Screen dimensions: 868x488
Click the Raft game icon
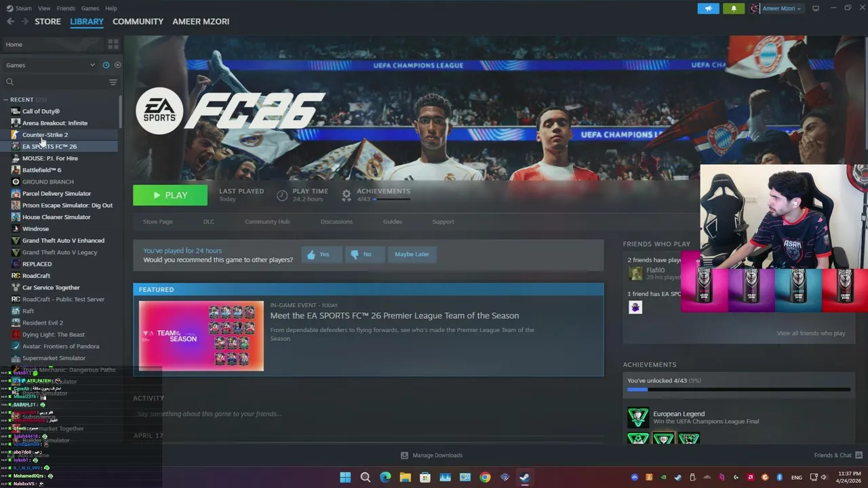pos(16,311)
